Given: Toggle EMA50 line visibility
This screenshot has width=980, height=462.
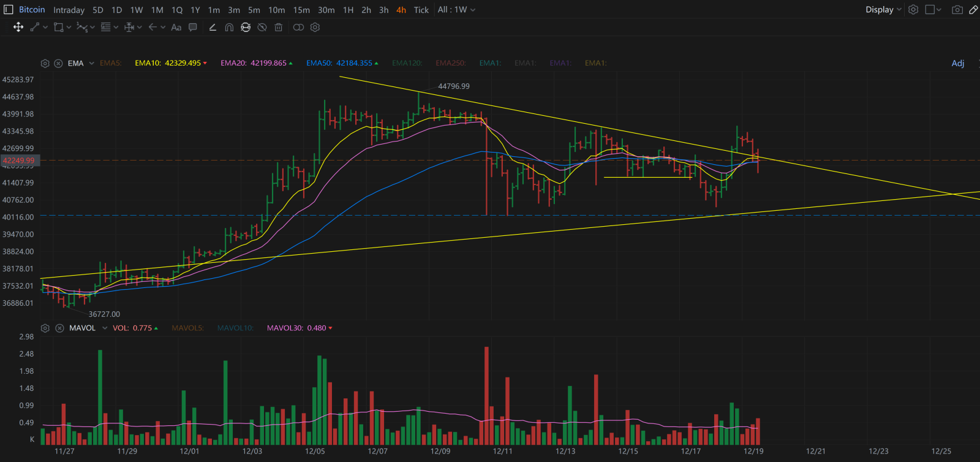Looking at the screenshot, I should [342, 63].
